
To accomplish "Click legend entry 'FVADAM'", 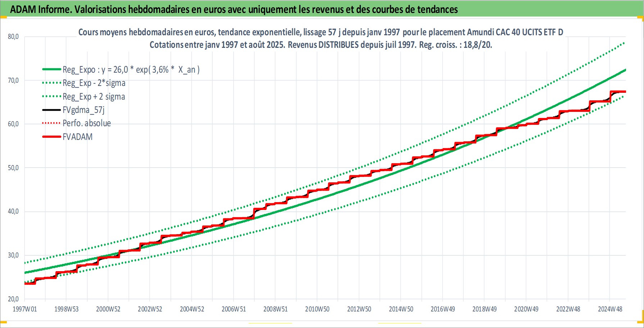I will (x=77, y=137).
